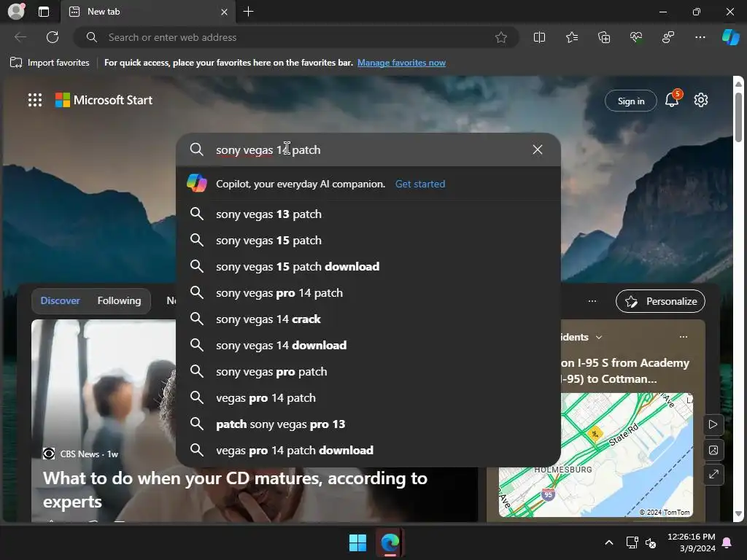Screen dimensions: 747x560
Task: Expand the traffic incidents dropdown chevron
Action: [x=599, y=337]
